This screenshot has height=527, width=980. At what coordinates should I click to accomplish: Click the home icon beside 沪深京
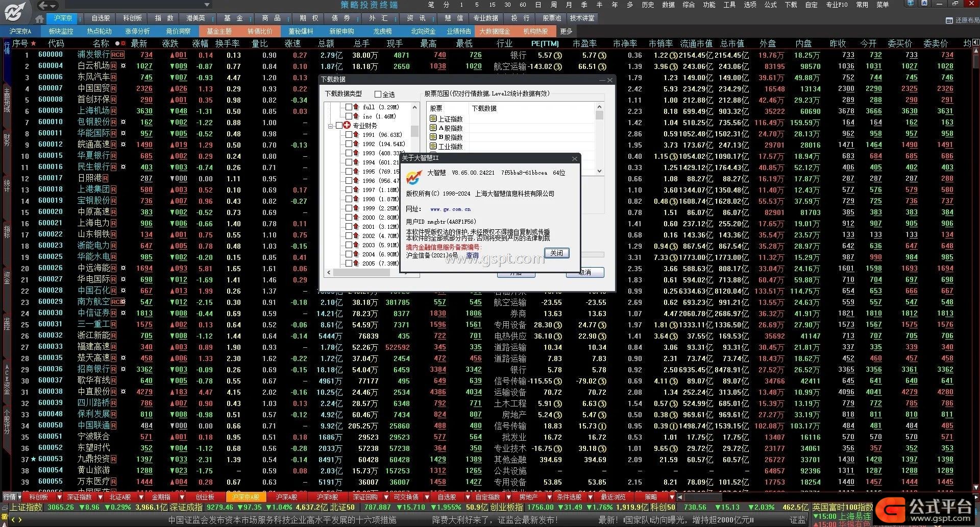pyautogui.click(x=40, y=19)
